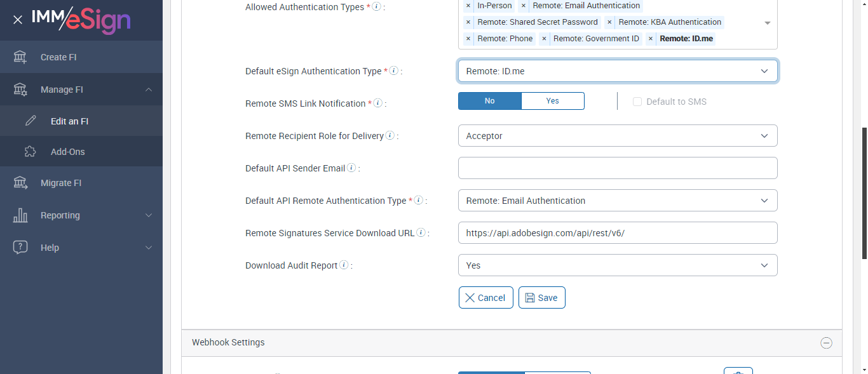This screenshot has width=868, height=374.
Task: Open Default eSign Authentication Type dropdown
Action: pyautogui.click(x=617, y=71)
